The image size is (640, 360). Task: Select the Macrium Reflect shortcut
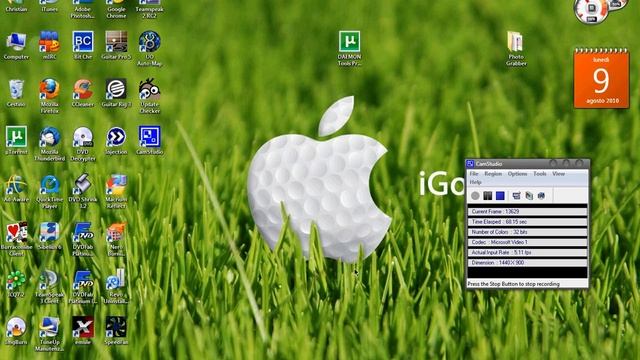tap(116, 191)
